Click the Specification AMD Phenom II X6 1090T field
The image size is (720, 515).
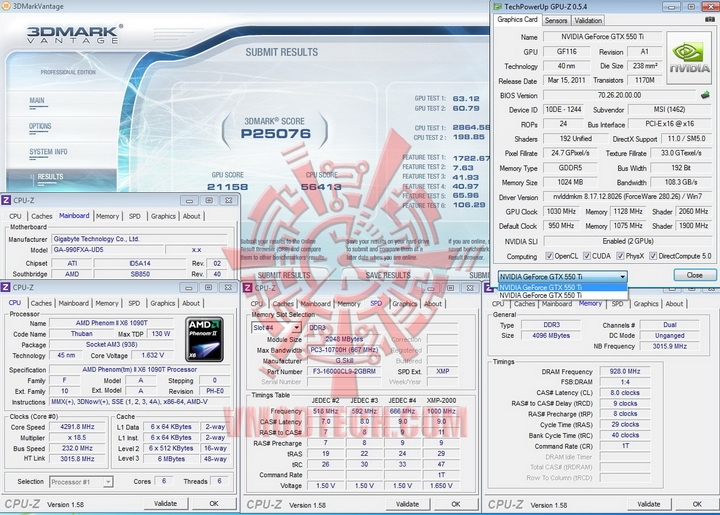140,369
